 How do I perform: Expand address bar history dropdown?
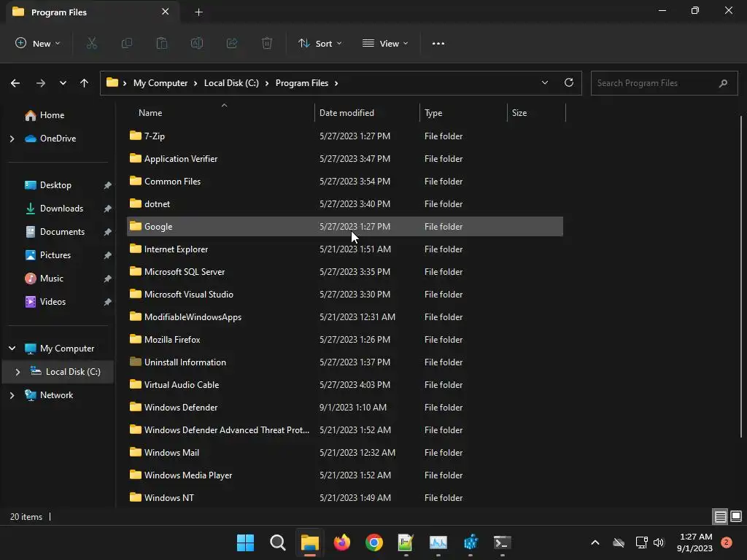[545, 83]
